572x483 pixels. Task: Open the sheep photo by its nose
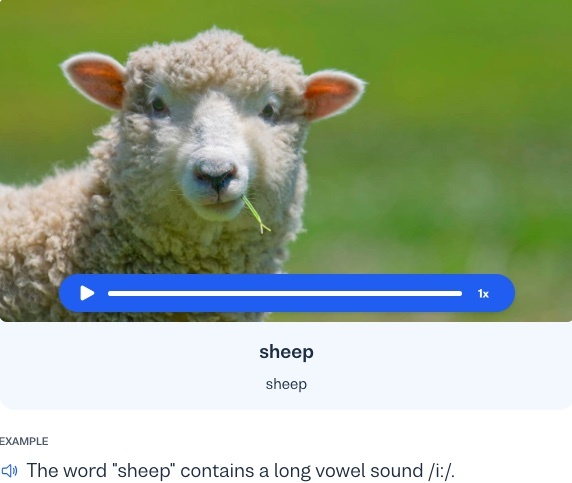tap(216, 176)
